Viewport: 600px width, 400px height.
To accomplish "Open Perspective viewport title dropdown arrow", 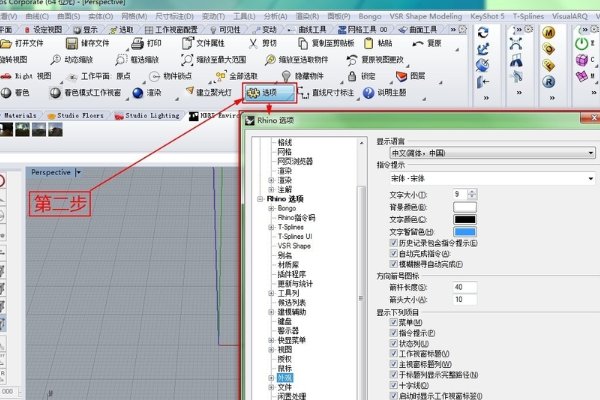I will coord(78,173).
